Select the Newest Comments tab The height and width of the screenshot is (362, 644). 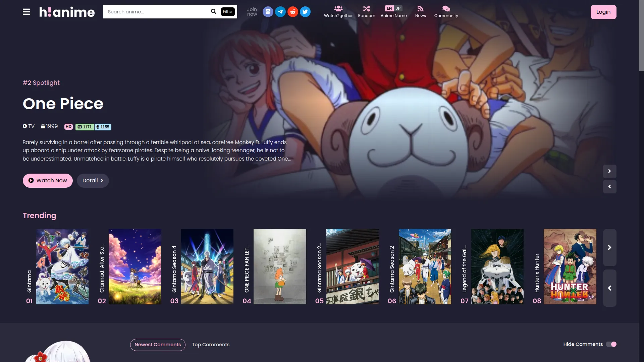click(x=158, y=345)
